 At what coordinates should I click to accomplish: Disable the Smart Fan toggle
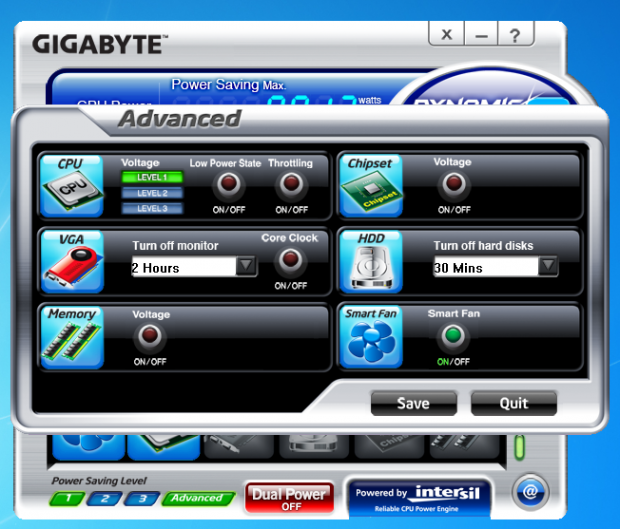pyautogui.click(x=453, y=336)
